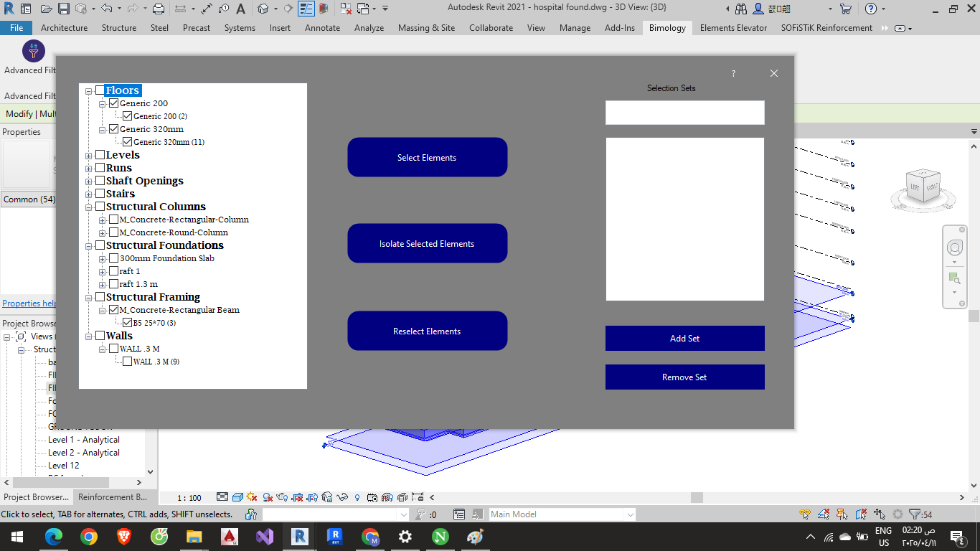Activate the Text tool letter A icon
The height and width of the screenshot is (551, 980).
pyautogui.click(x=240, y=9)
